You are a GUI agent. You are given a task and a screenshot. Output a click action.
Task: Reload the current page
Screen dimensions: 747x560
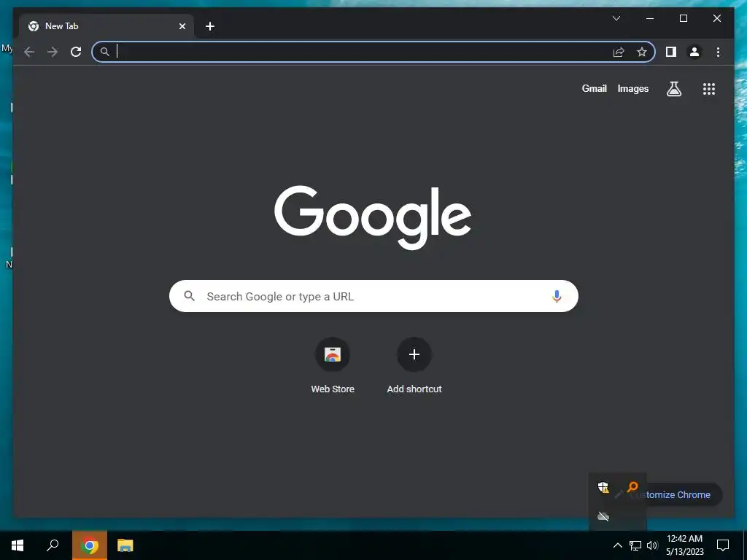click(76, 52)
